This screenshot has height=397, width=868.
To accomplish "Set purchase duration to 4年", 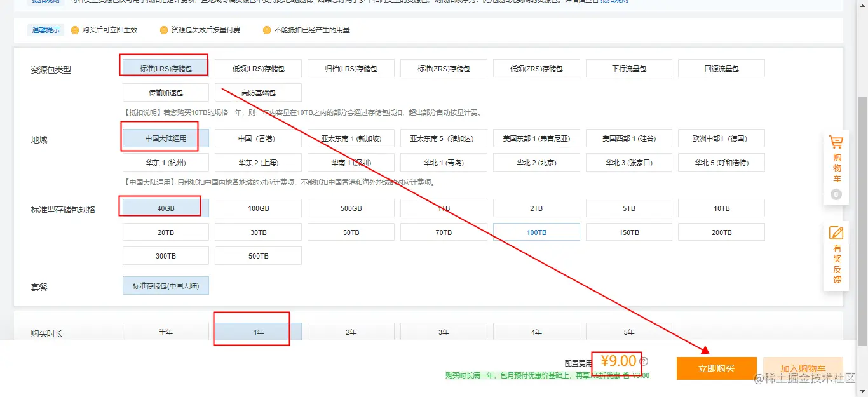I will [x=536, y=332].
